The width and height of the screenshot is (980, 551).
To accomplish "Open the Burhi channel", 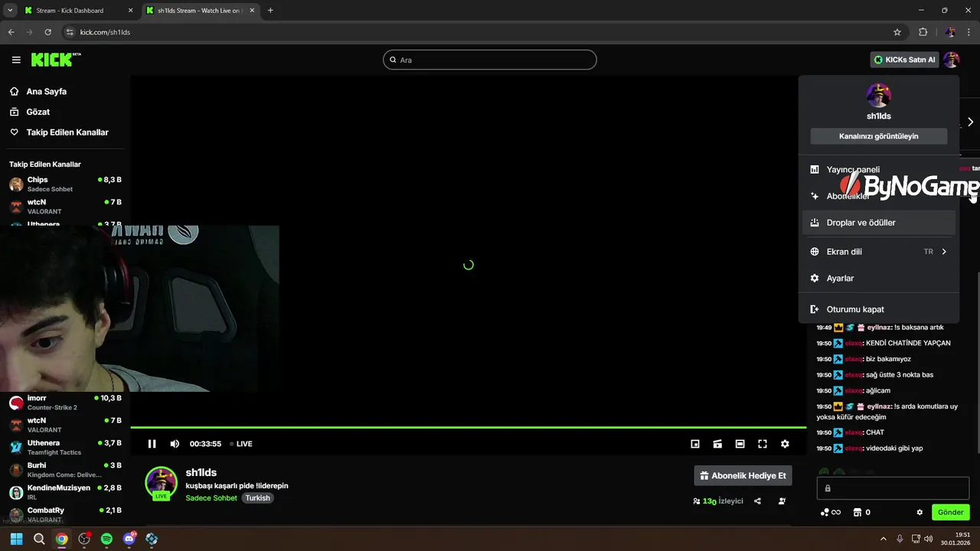I will pyautogui.click(x=65, y=469).
